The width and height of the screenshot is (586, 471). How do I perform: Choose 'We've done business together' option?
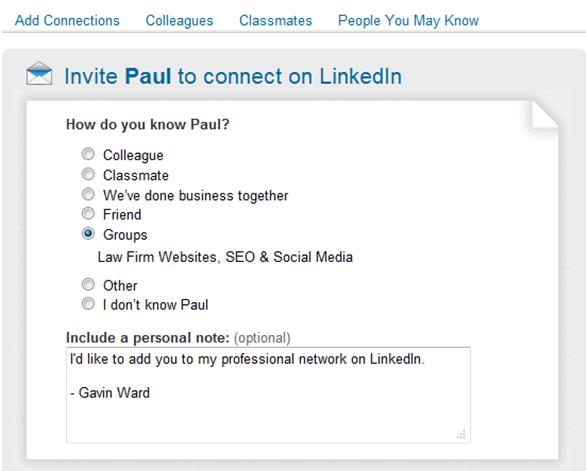[88, 194]
